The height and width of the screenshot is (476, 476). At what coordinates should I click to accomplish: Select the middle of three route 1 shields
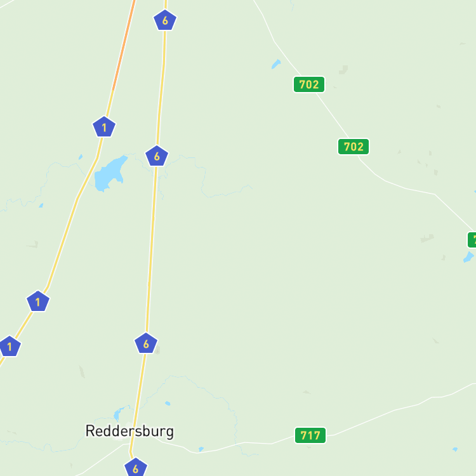[38, 301]
